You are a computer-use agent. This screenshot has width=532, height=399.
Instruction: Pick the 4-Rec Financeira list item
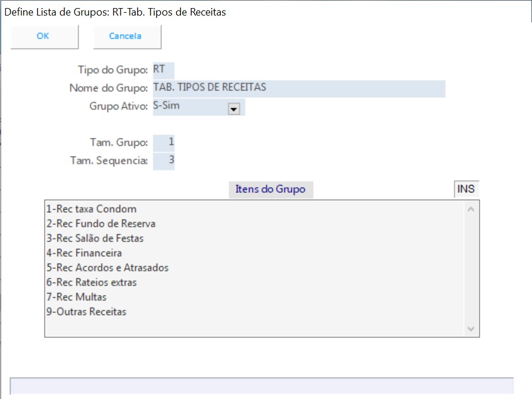(x=84, y=253)
